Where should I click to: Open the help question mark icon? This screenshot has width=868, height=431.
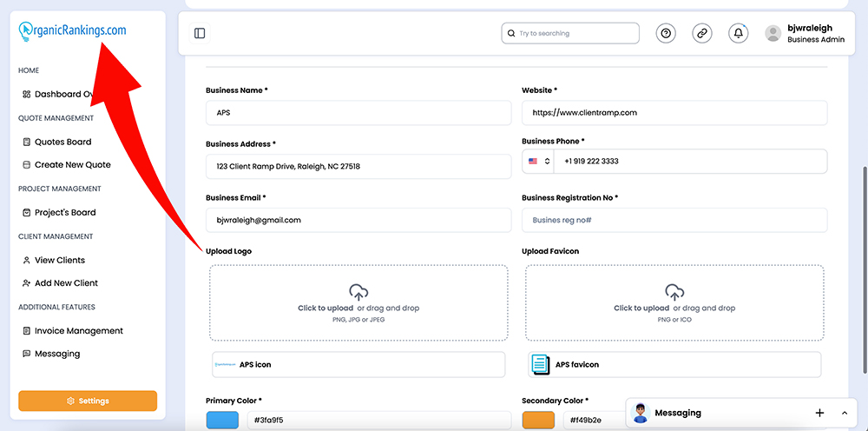(666, 33)
